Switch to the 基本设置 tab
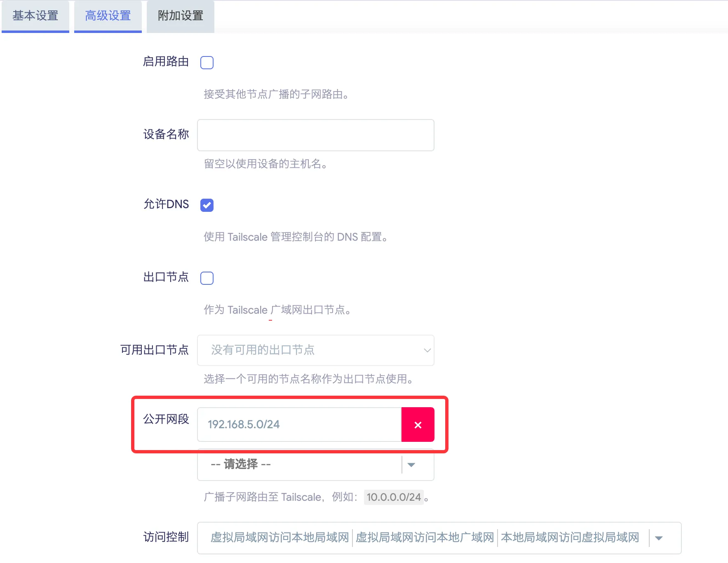The width and height of the screenshot is (728, 563). [x=35, y=16]
